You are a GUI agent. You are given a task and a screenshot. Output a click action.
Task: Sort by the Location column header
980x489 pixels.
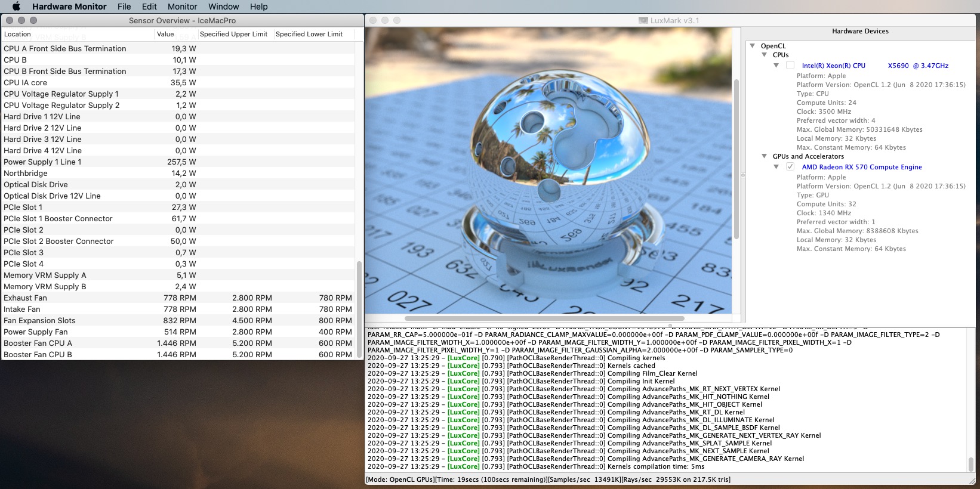78,34
